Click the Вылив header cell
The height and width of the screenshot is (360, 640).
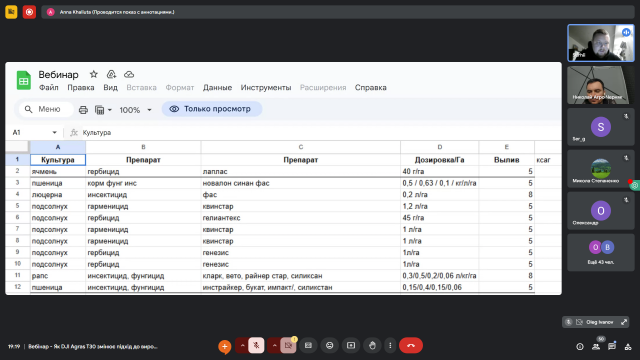point(507,160)
